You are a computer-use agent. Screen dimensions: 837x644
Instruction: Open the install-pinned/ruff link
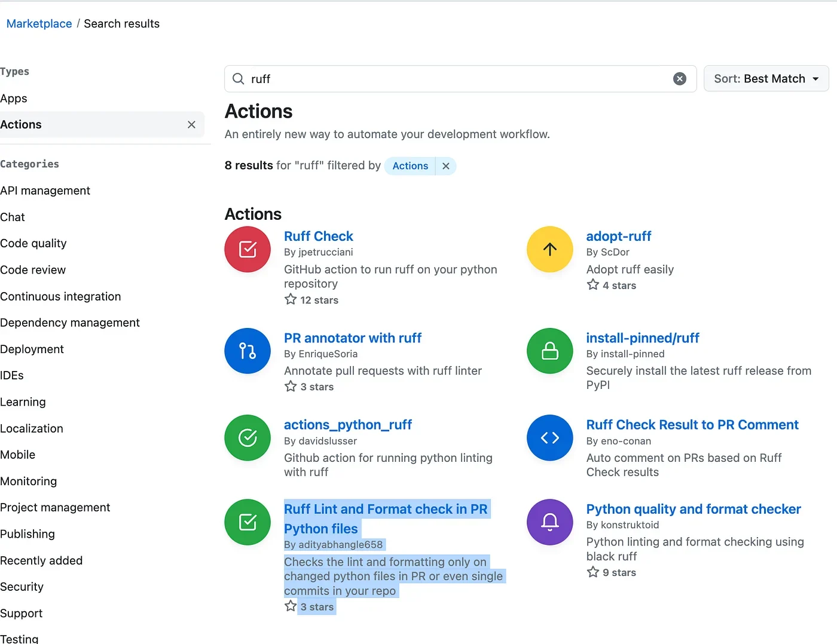643,338
